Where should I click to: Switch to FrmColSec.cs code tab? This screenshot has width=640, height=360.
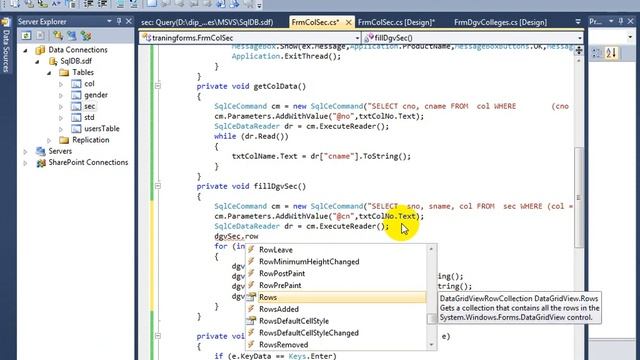tap(315, 22)
